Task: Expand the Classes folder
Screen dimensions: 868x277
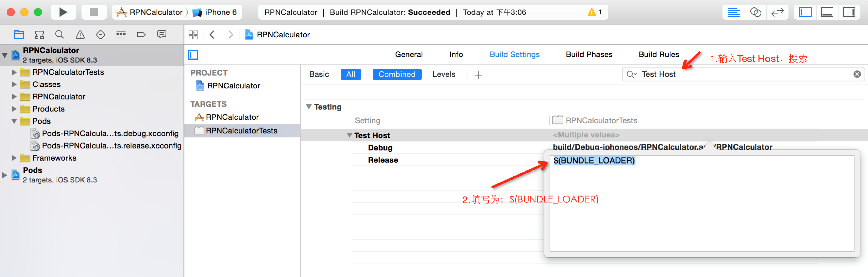Action: [14, 84]
